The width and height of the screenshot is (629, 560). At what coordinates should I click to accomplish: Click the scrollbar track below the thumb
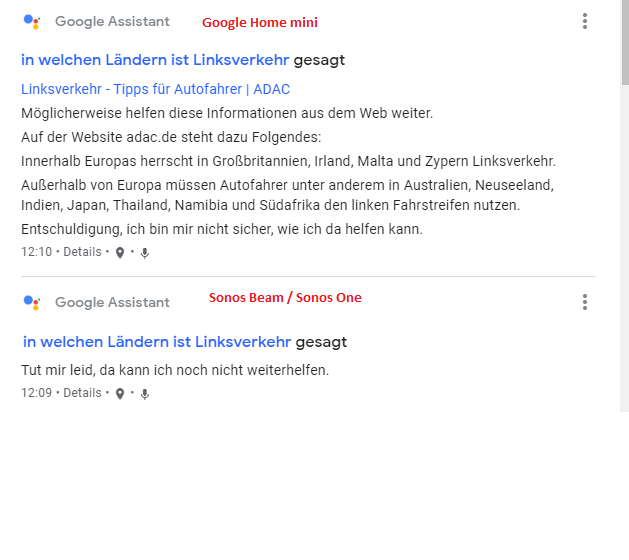[625, 249]
